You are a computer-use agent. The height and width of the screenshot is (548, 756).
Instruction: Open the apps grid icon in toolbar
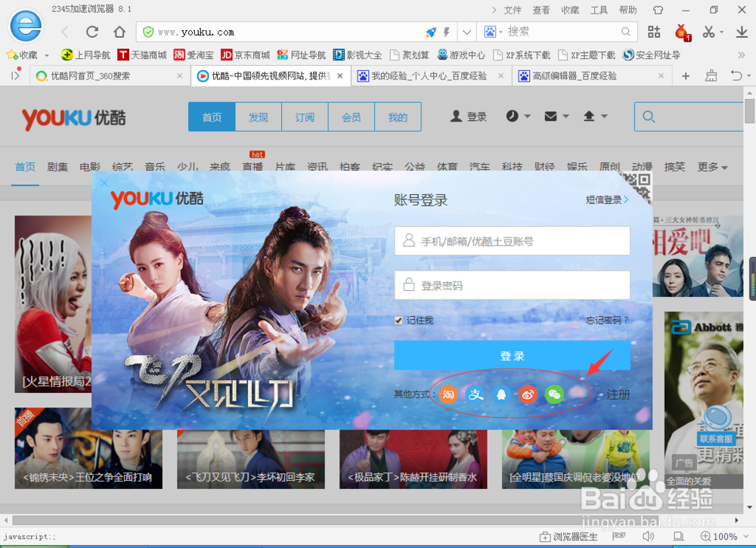click(x=654, y=32)
